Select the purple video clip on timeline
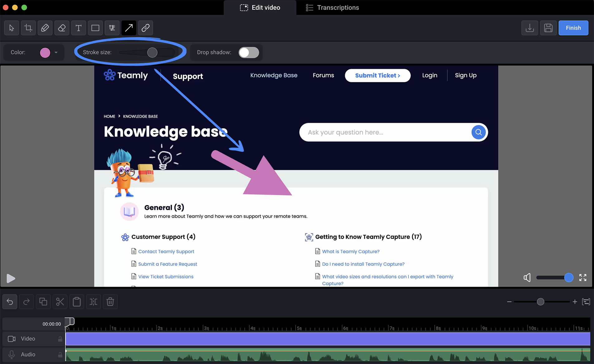Viewport: 594px width, 364px height. [328, 339]
